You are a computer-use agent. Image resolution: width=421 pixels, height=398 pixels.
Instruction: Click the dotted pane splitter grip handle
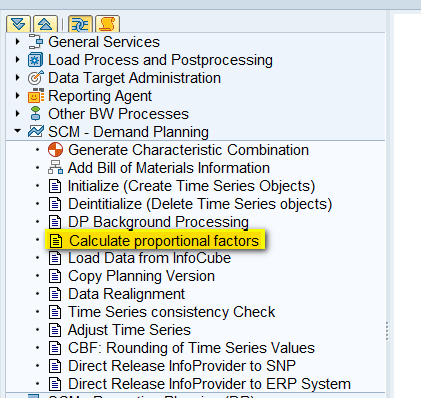pos(387,331)
